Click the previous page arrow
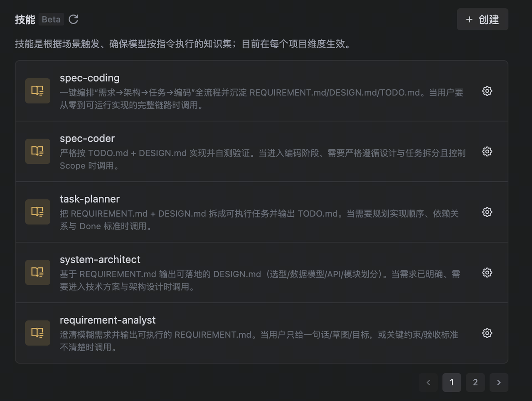This screenshot has width=532, height=401. 429,382
